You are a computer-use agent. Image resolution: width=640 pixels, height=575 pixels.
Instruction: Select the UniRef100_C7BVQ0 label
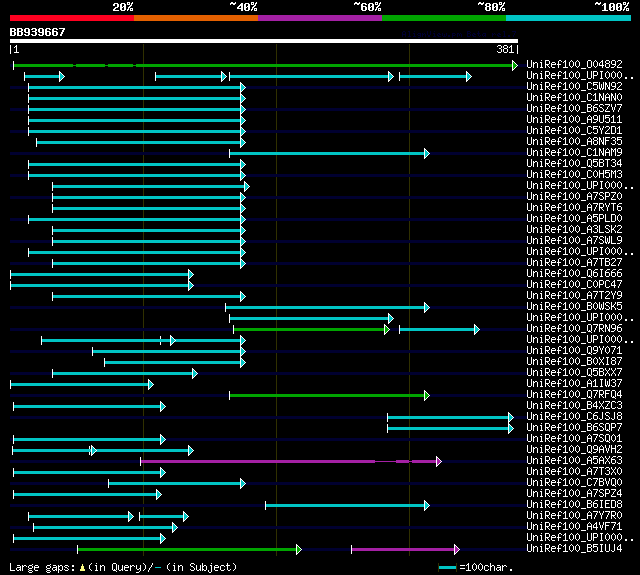click(x=574, y=483)
